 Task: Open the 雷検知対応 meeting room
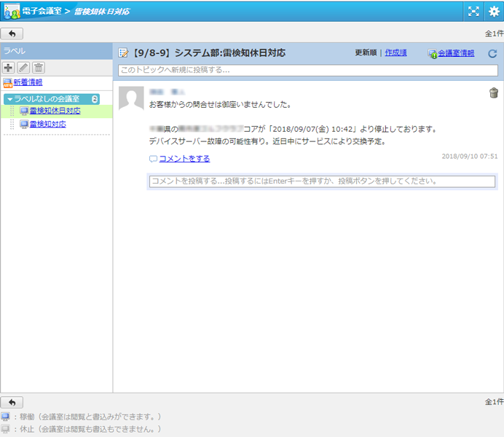coord(47,125)
